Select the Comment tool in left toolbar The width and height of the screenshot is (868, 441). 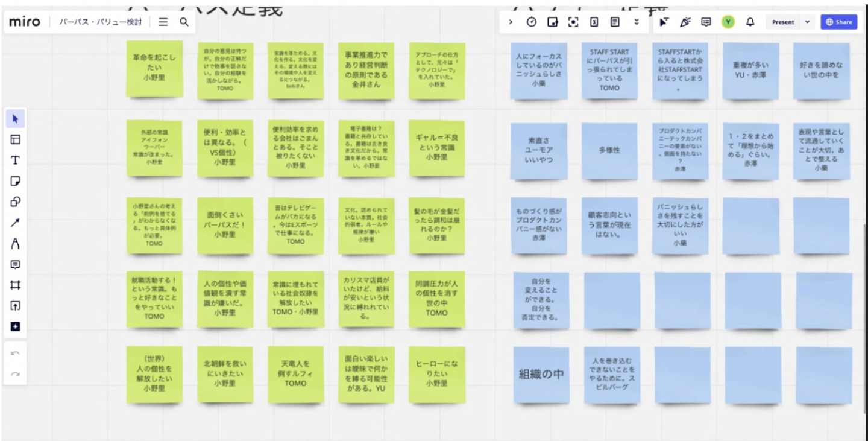click(x=15, y=264)
